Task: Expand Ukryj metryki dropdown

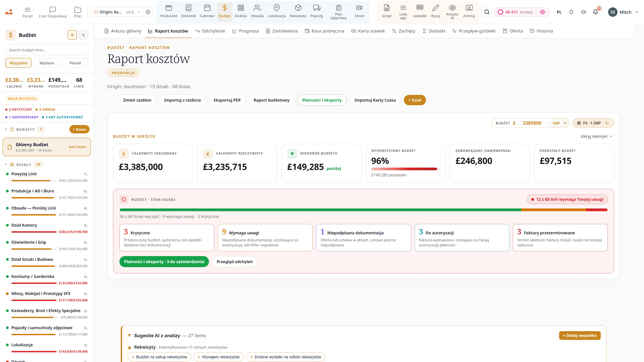Action: coord(596,136)
